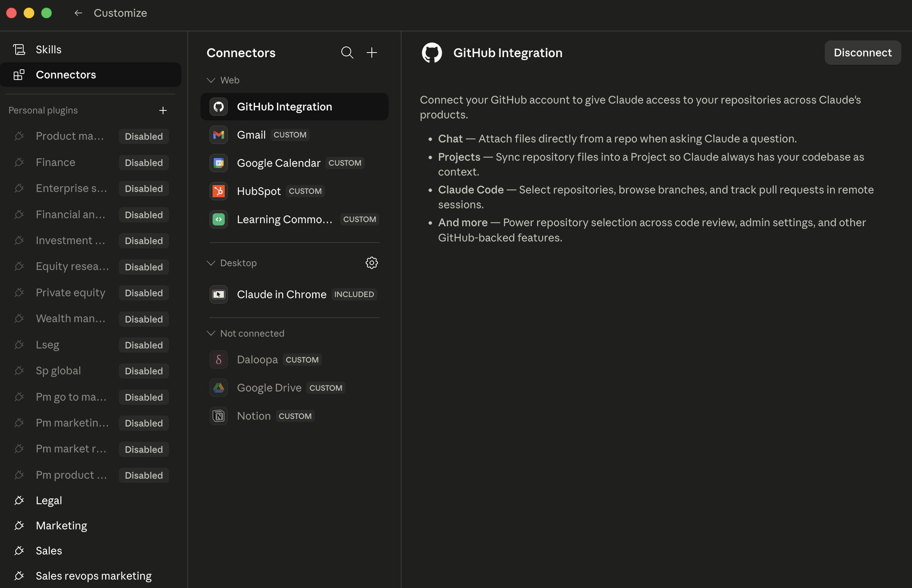Open the Daloopa connector name
Viewport: 912px width, 588px height.
pyautogui.click(x=257, y=360)
